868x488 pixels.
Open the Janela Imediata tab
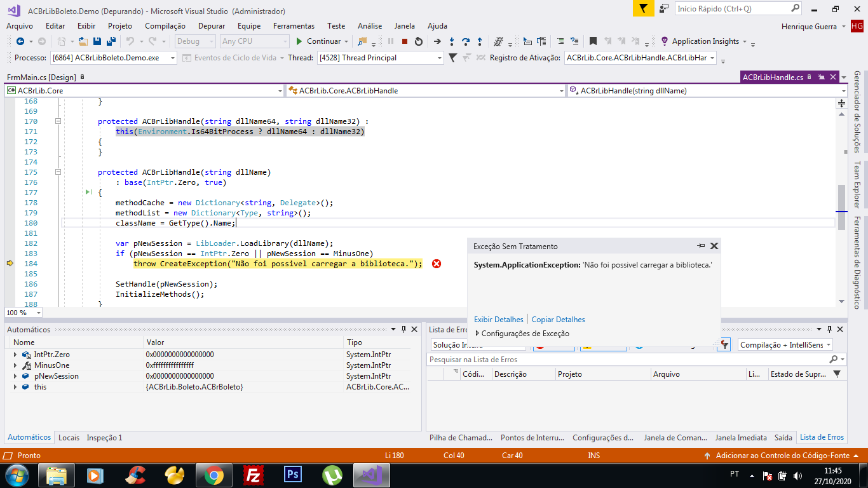click(741, 437)
